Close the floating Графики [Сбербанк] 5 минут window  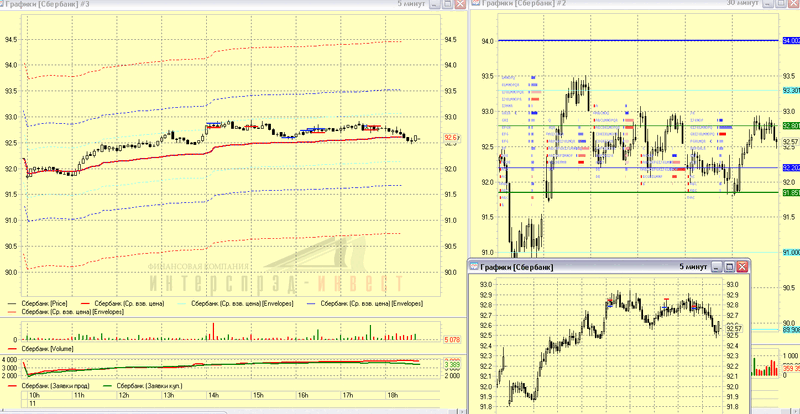[742, 267]
